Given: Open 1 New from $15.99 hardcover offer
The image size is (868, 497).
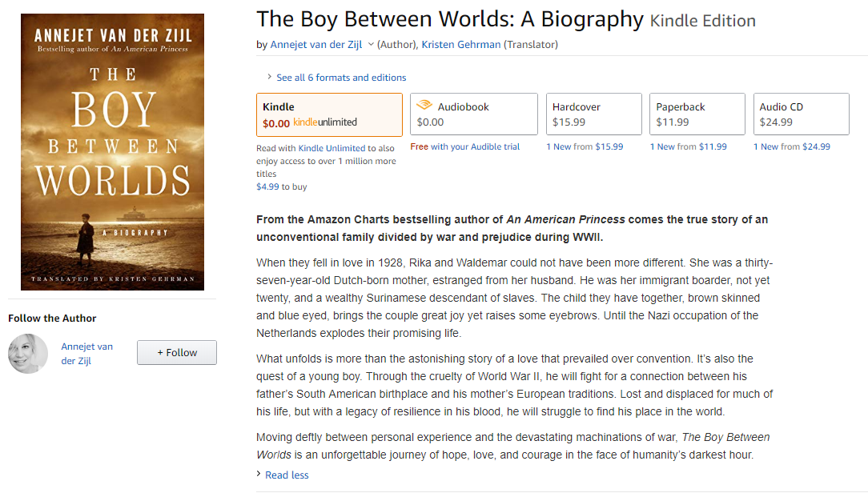Looking at the screenshot, I should pos(585,147).
